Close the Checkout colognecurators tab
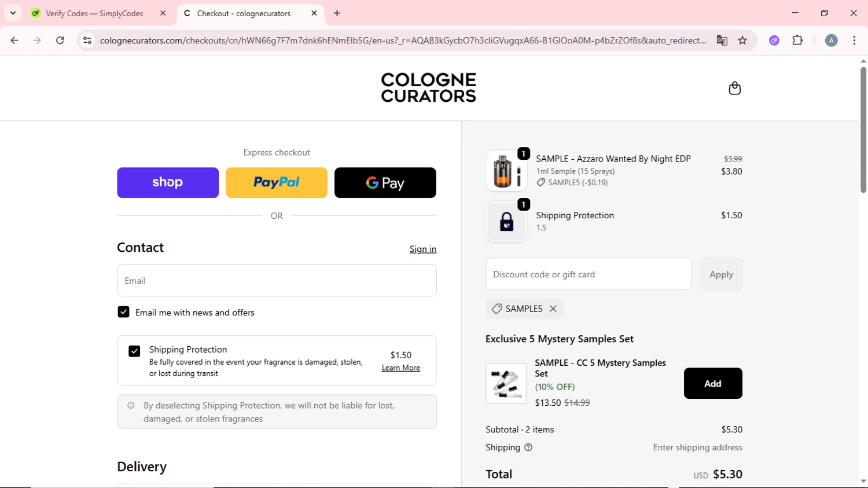This screenshot has height=488, width=868. (314, 13)
